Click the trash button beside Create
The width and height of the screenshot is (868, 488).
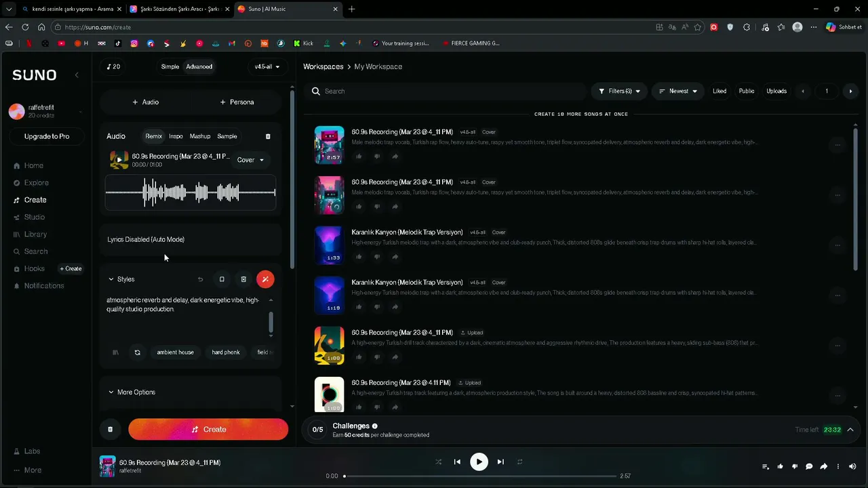(110, 429)
